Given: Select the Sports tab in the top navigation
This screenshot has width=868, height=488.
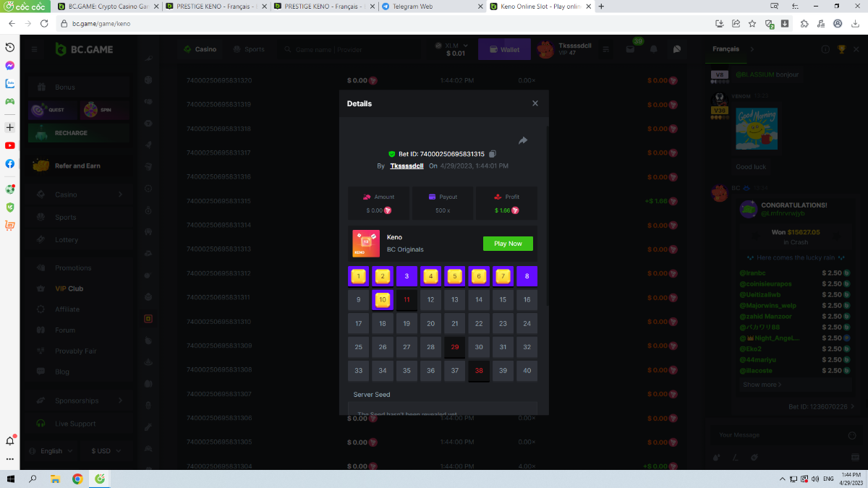Looking at the screenshot, I should (x=249, y=50).
